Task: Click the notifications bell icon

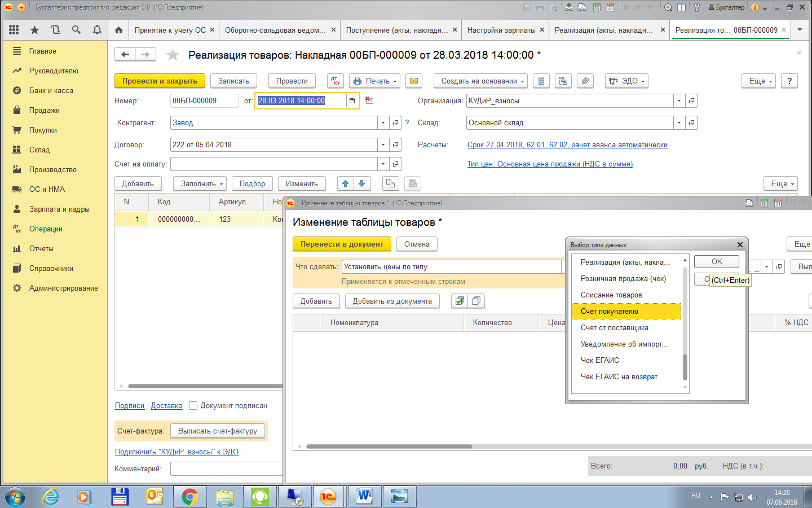Action: tap(97, 30)
